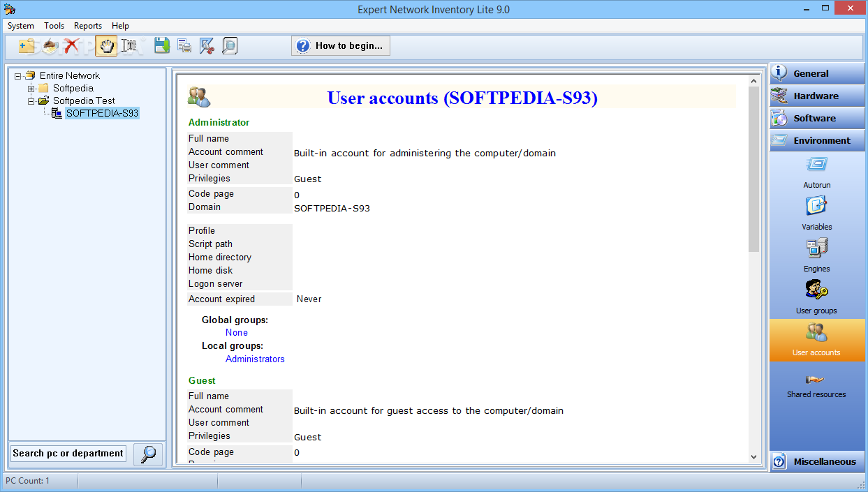Screen dimensions: 868x492
Task: Click the magnifier preview toolbar icon
Action: coord(229,46)
